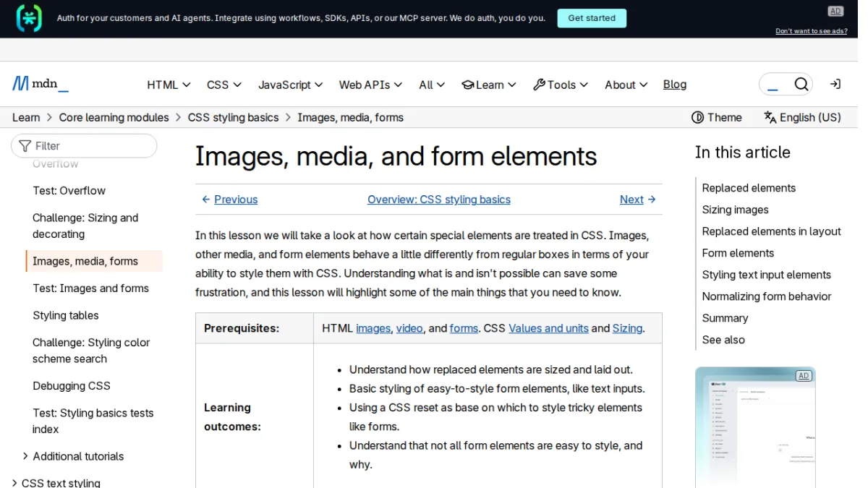Open the Theme switcher

[716, 117]
